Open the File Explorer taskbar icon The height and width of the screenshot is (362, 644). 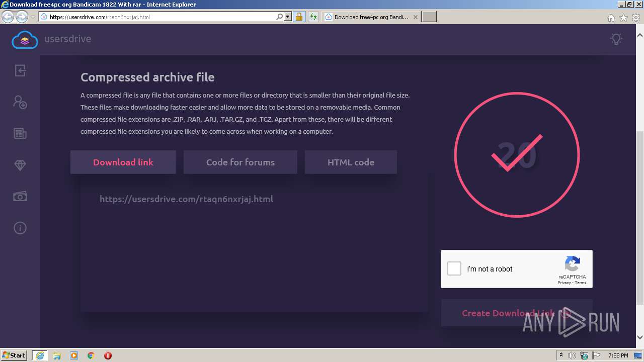[57, 355]
